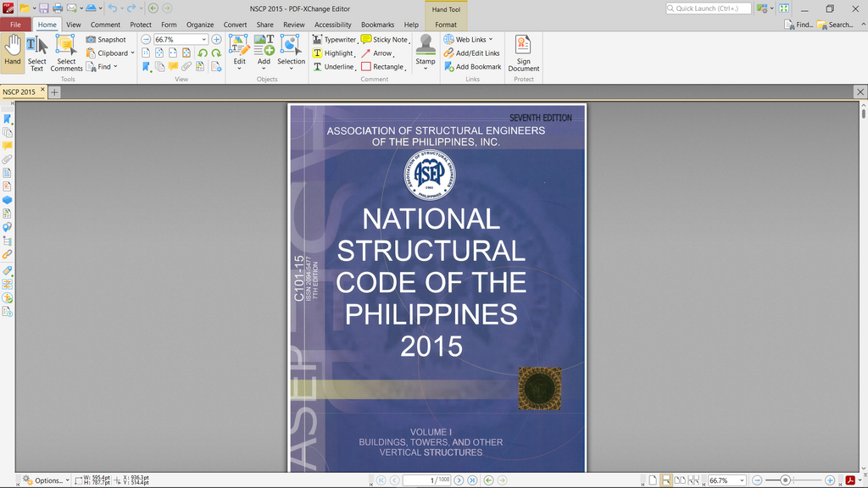The height and width of the screenshot is (488, 868).
Task: Open the Options dropdown in status bar
Action: pos(46,480)
